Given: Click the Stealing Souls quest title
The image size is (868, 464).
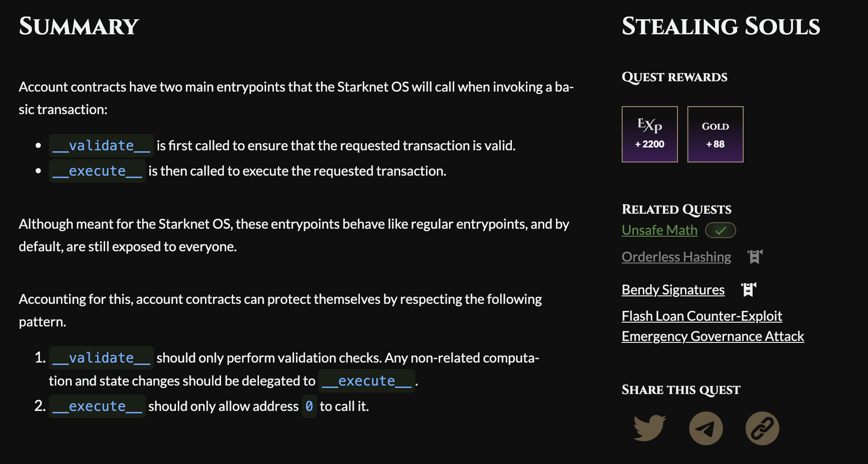Looking at the screenshot, I should tap(721, 26).
